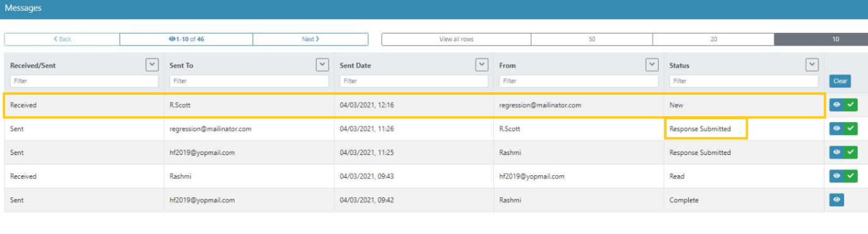Open the Sent To column dropdown
The height and width of the screenshot is (234, 868).
322,65
